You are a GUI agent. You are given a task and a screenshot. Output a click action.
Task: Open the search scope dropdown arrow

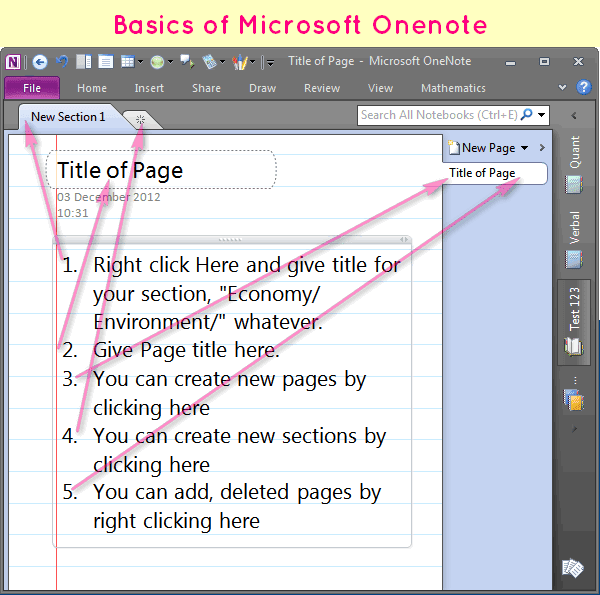pos(541,114)
